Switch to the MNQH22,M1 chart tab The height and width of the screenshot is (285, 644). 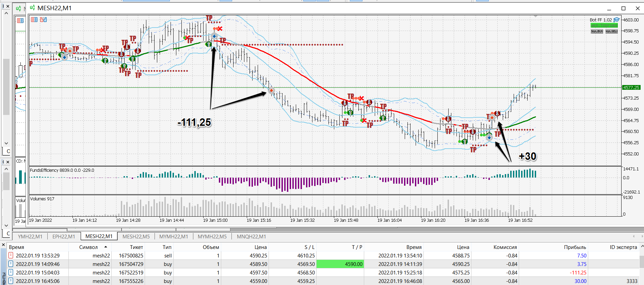pyautogui.click(x=252, y=236)
